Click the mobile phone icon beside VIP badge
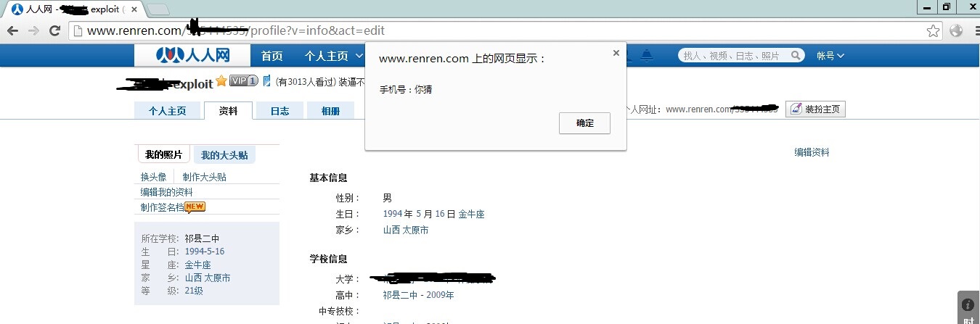Screen dimensions: 980x324 click(x=266, y=80)
